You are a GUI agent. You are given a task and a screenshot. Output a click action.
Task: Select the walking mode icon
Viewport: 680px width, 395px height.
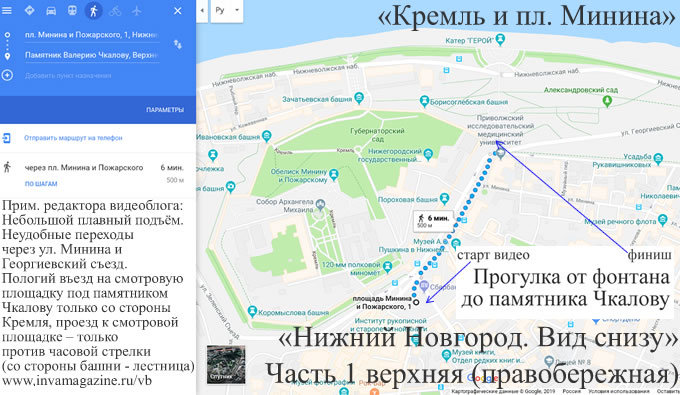(93, 11)
